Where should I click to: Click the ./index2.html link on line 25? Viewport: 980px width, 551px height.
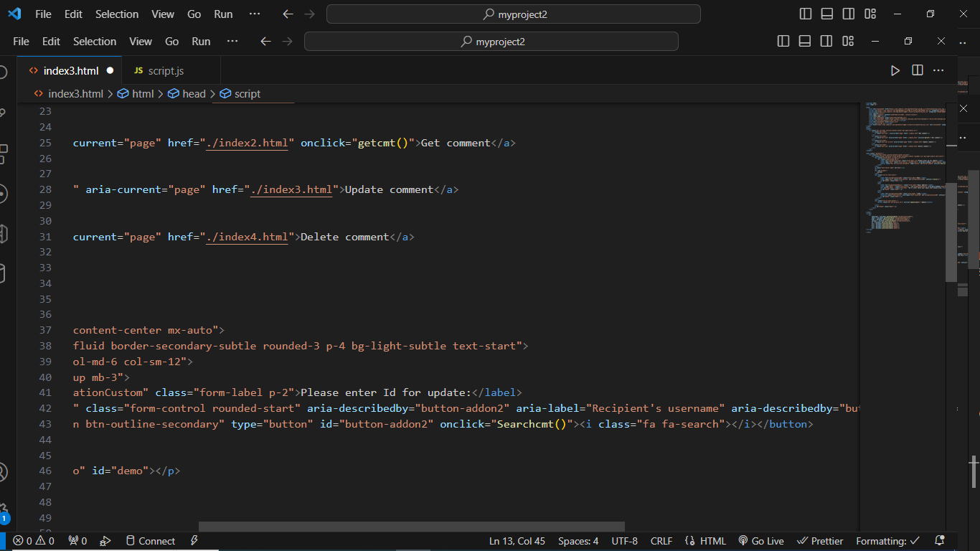(x=247, y=143)
